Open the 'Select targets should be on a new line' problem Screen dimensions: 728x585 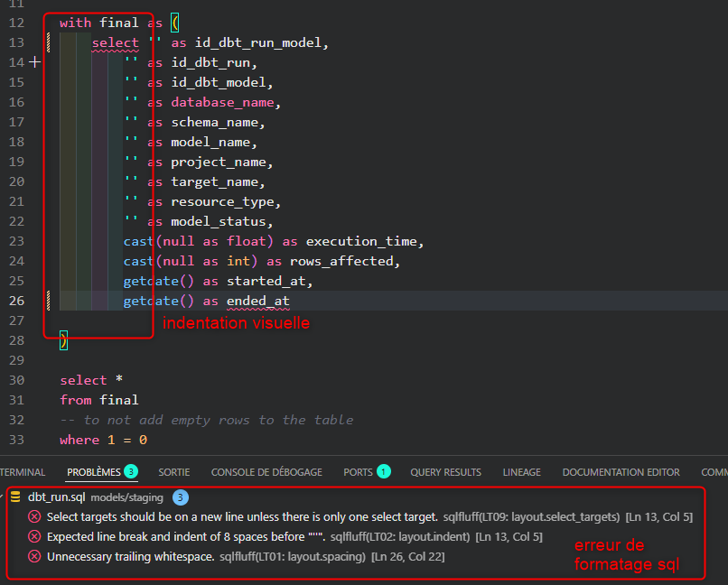(x=242, y=516)
